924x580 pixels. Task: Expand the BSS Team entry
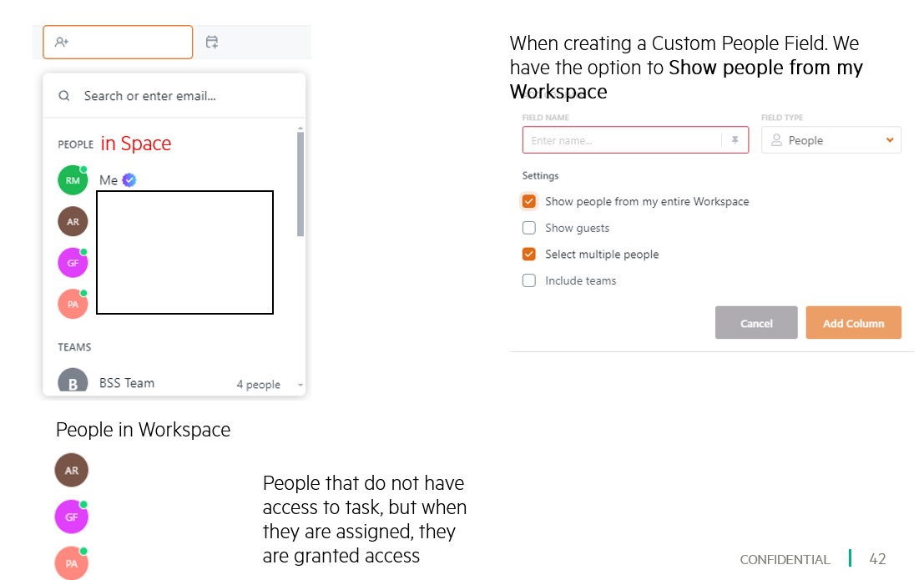pos(300,384)
